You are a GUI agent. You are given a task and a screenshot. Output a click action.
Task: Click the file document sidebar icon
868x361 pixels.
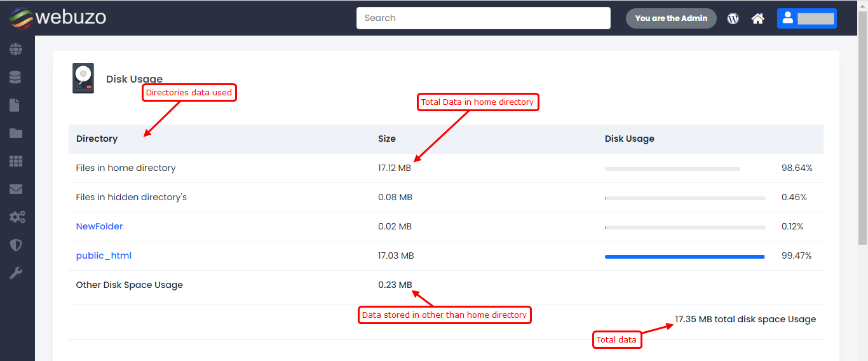click(x=15, y=106)
